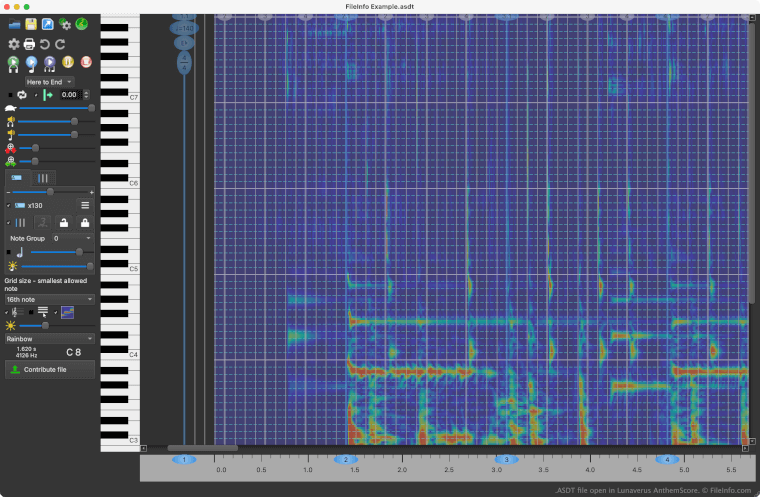Expand the '16th note' grid size dropdown

pos(49,298)
